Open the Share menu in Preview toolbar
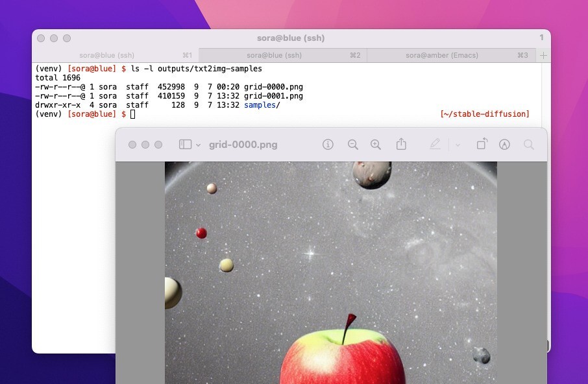Image resolution: width=588 pixels, height=384 pixels. click(401, 144)
